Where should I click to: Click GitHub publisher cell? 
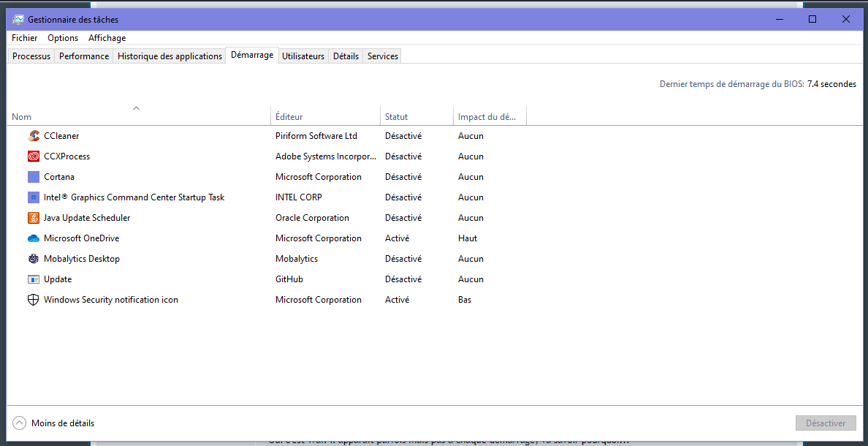[289, 279]
